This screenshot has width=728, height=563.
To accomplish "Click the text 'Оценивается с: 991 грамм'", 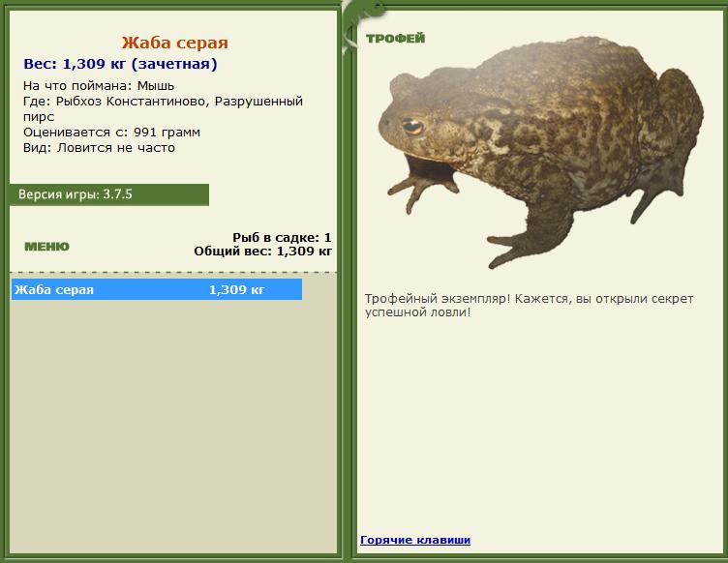I will (x=112, y=133).
